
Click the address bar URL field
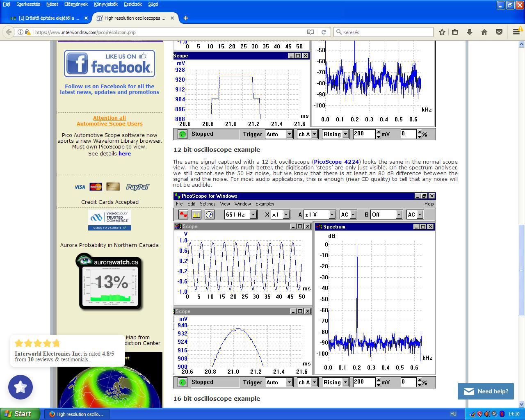[x=170, y=32]
